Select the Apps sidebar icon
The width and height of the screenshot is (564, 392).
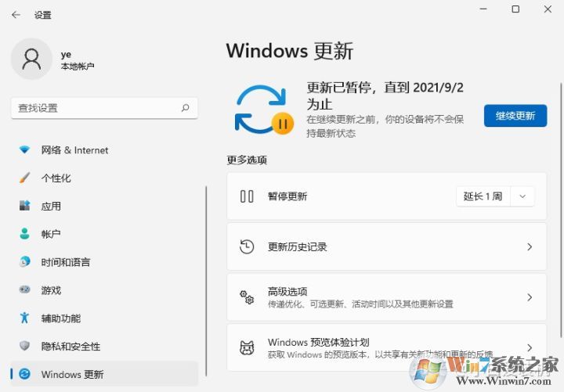point(24,206)
